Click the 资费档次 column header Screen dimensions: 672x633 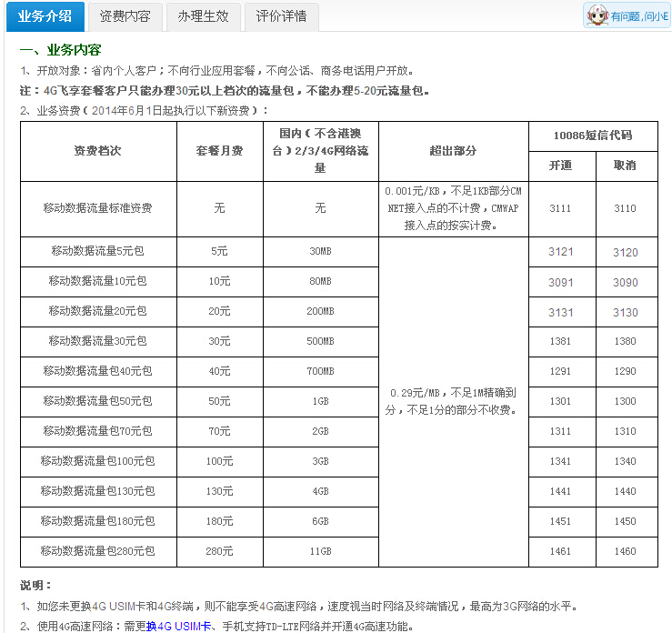(97, 151)
